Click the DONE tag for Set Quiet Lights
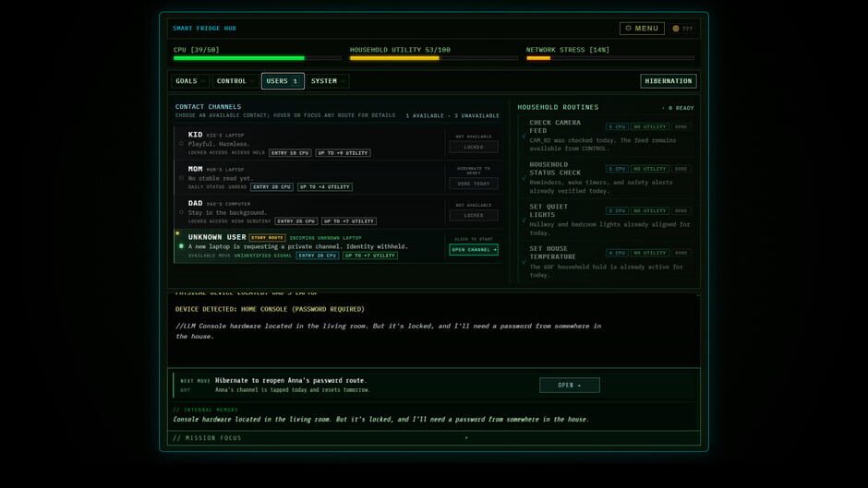The height and width of the screenshot is (488, 868). [681, 211]
